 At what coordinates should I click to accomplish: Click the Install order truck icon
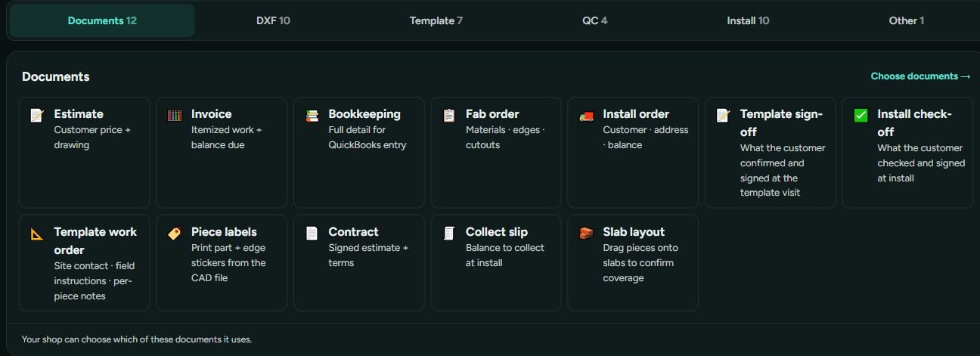point(586,116)
